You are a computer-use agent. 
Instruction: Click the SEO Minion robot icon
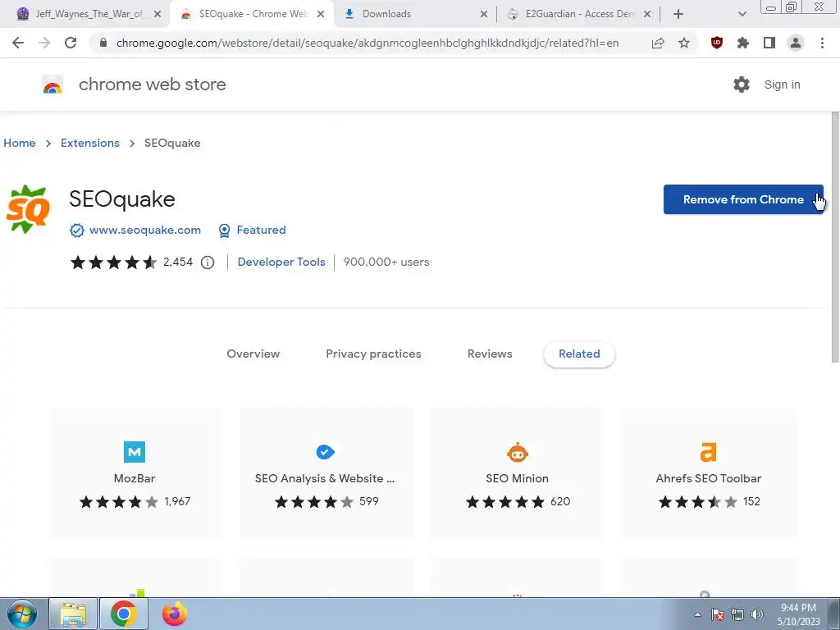(x=517, y=452)
